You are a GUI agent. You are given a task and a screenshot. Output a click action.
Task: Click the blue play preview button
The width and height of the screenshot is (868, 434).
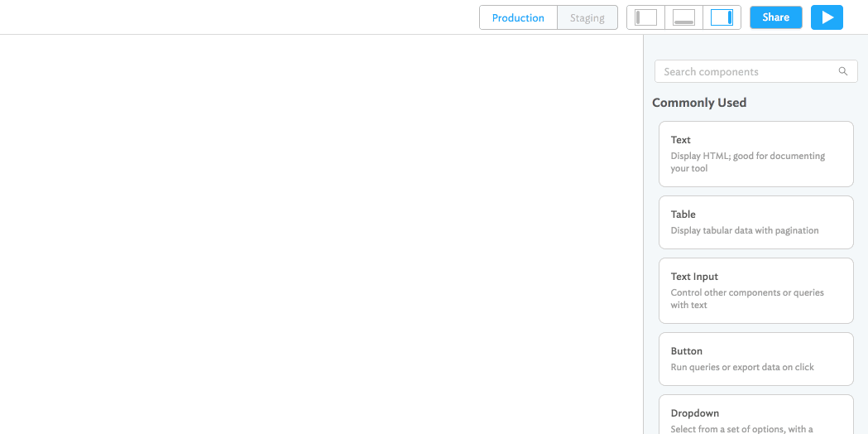coord(827,17)
